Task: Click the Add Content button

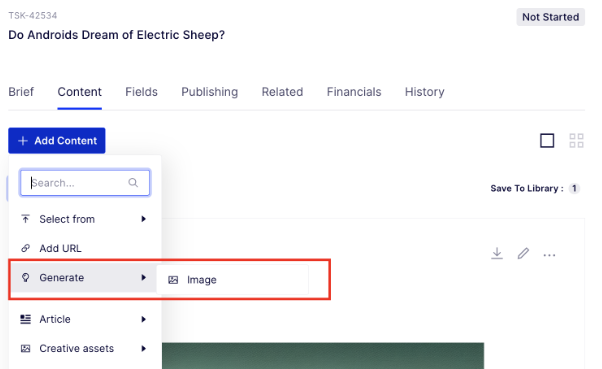Action: tap(57, 141)
